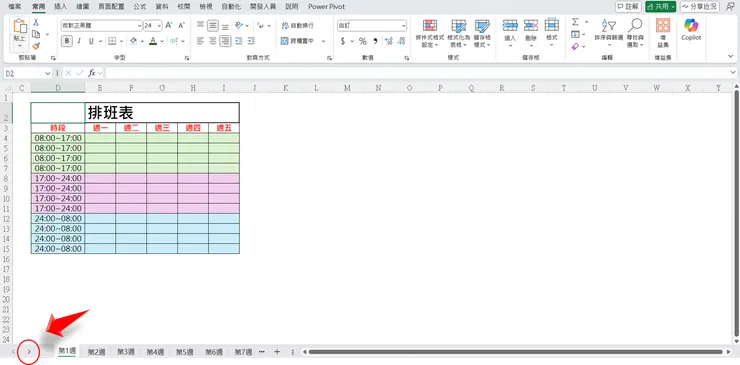The width and height of the screenshot is (740, 365).
Task: Open Cell Styles (儲存格樣式)
Action: [482, 34]
